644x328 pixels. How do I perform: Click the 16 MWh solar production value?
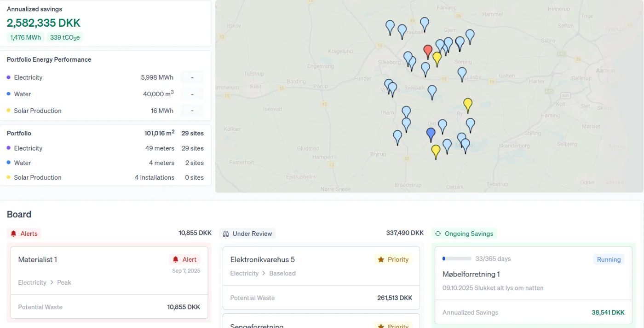pos(162,111)
